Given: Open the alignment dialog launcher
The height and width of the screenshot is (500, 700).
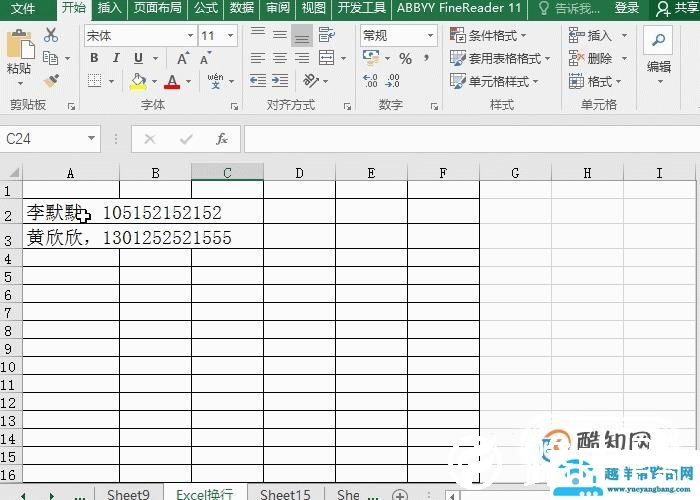Looking at the screenshot, I should coord(347,106).
